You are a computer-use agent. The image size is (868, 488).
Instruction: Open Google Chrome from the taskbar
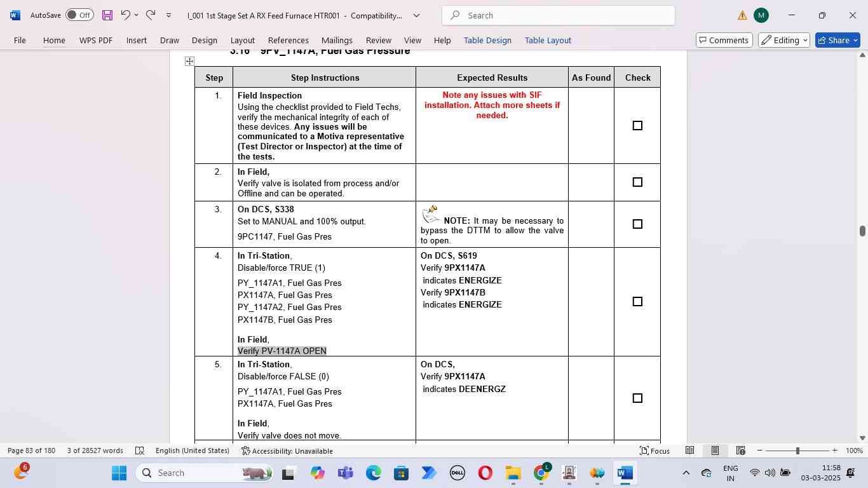coord(541,473)
